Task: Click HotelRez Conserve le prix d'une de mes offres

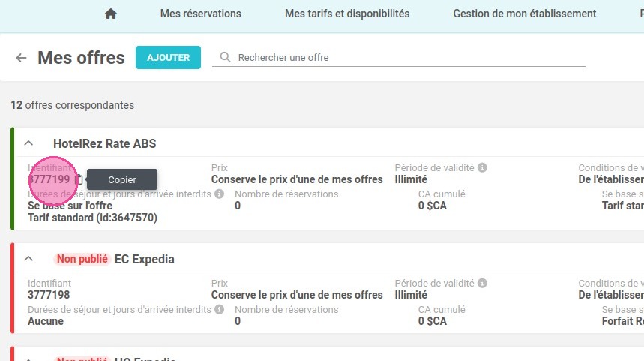Action: (297, 179)
